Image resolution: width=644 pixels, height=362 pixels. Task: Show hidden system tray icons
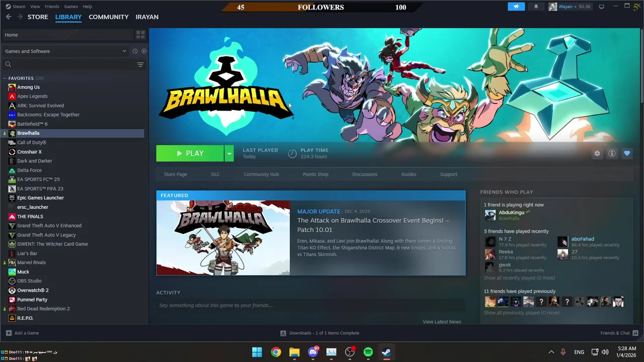point(551,352)
